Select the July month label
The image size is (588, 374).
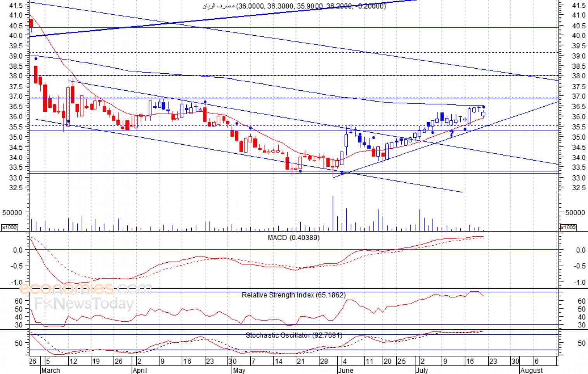tap(421, 370)
